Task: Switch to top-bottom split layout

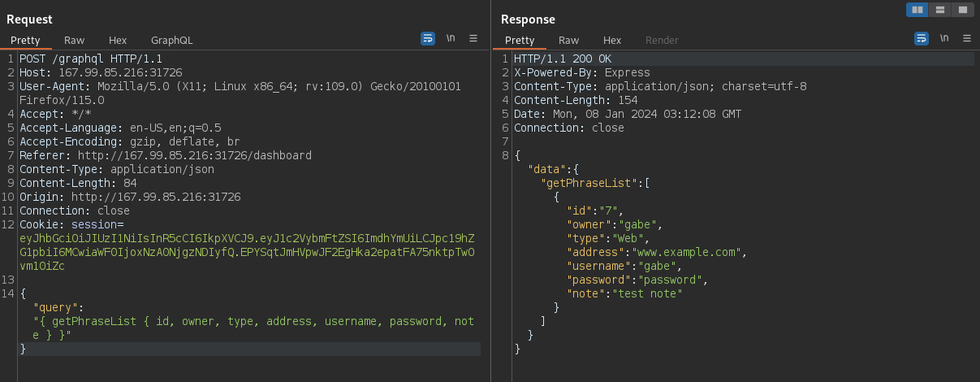Action: point(940,10)
